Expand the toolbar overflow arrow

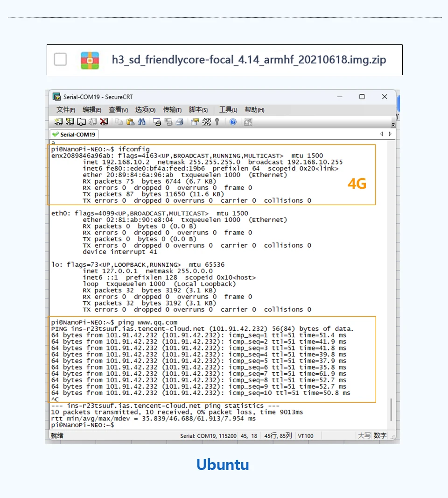(x=393, y=124)
